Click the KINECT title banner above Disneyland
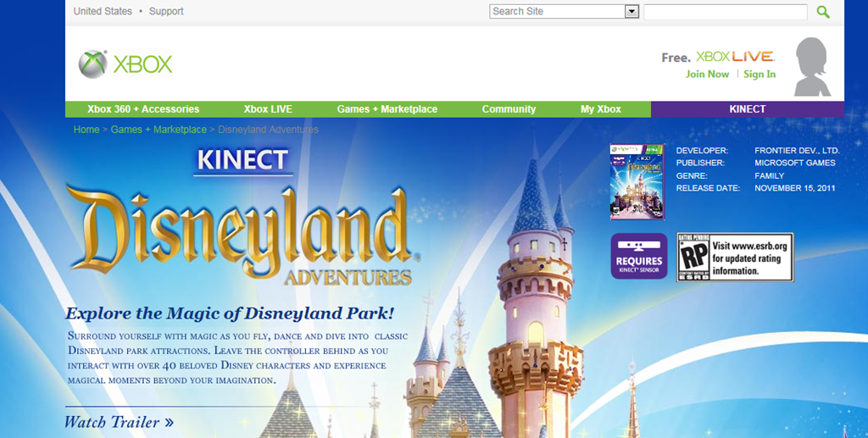The width and height of the screenshot is (868, 438). pos(242,160)
